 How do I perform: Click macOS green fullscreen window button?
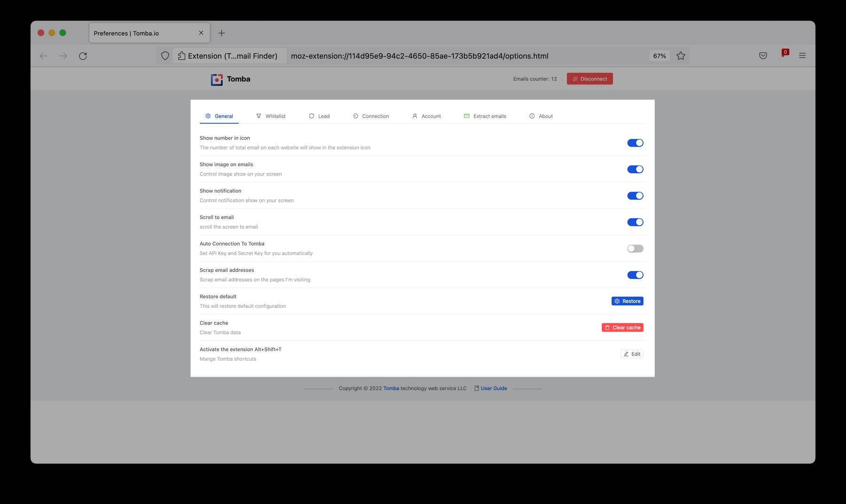(63, 33)
